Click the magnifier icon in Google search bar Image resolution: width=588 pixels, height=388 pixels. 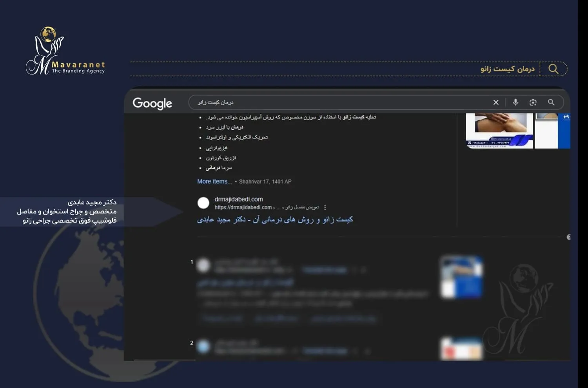(x=551, y=102)
